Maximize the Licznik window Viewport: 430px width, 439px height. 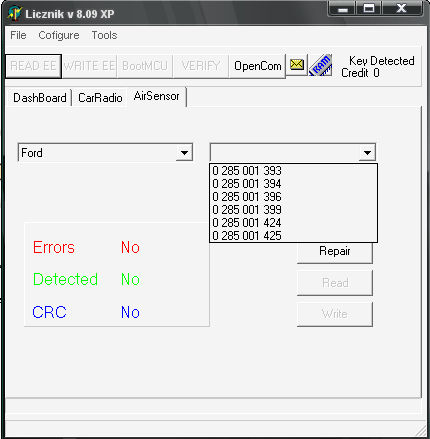coord(369,8)
